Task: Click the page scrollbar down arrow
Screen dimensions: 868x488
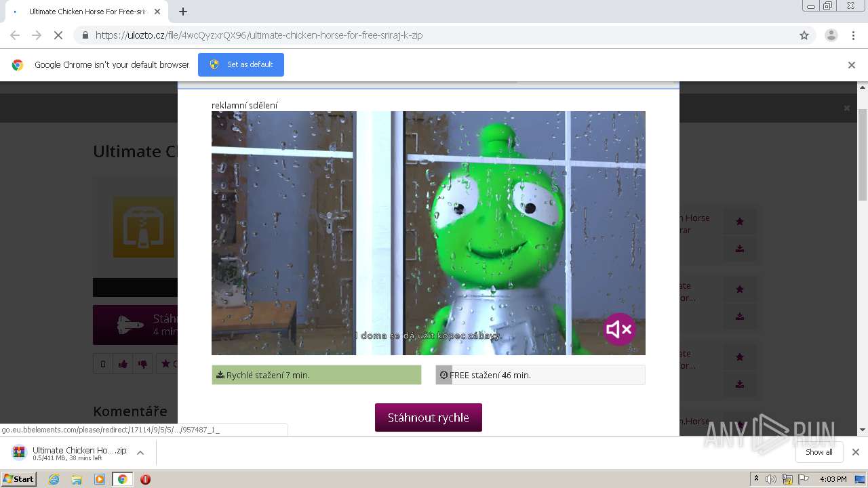Action: point(863,430)
